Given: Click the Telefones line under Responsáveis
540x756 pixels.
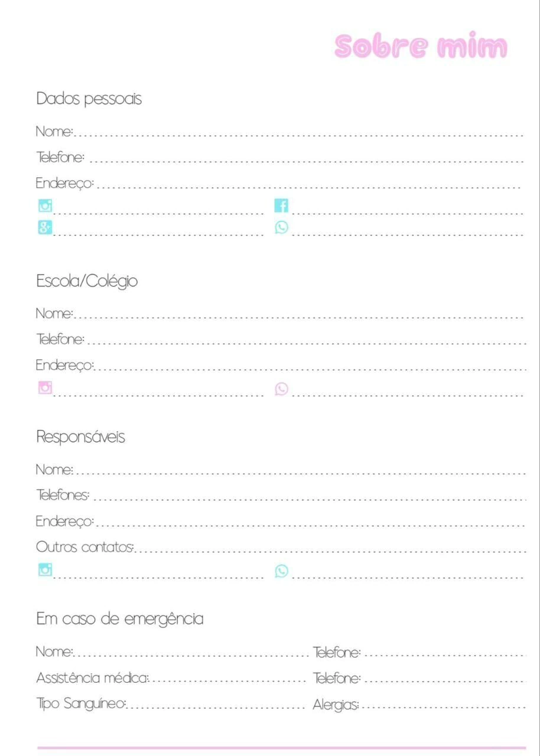Looking at the screenshot, I should (281, 495).
